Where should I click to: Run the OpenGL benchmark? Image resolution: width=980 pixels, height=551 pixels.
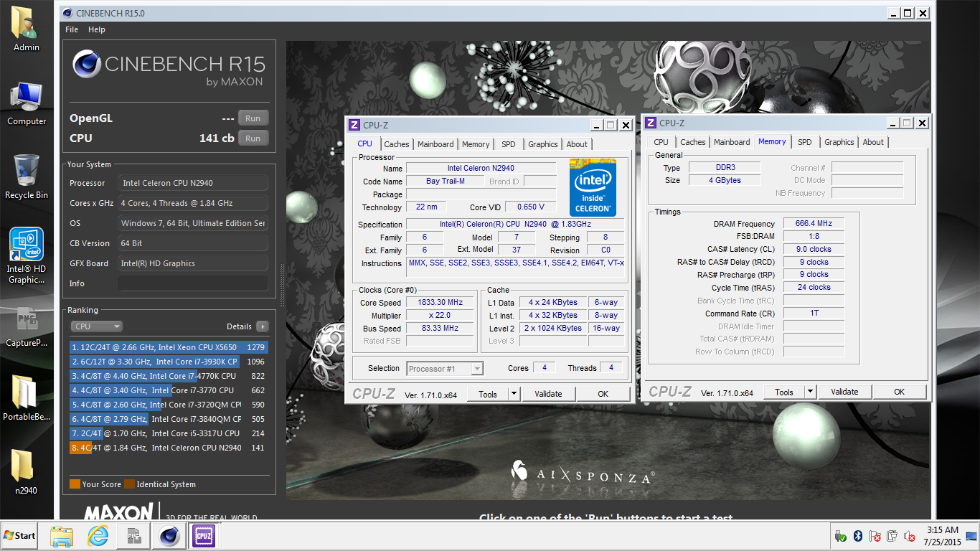point(253,118)
